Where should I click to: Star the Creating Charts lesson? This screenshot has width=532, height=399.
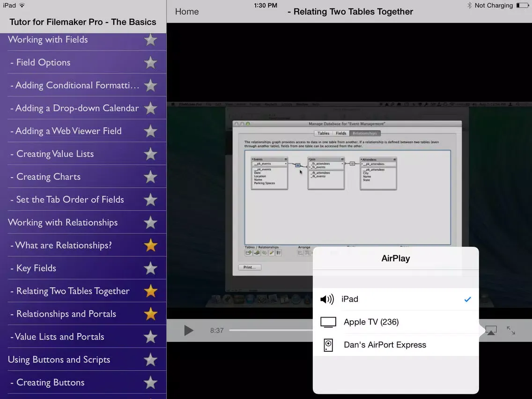[x=150, y=177]
